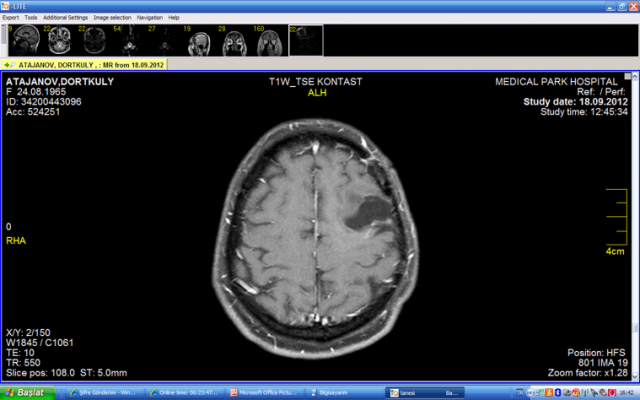The width and height of the screenshot is (640, 400).
Task: Click the small square icon at viewer top-right
Action: point(627,76)
